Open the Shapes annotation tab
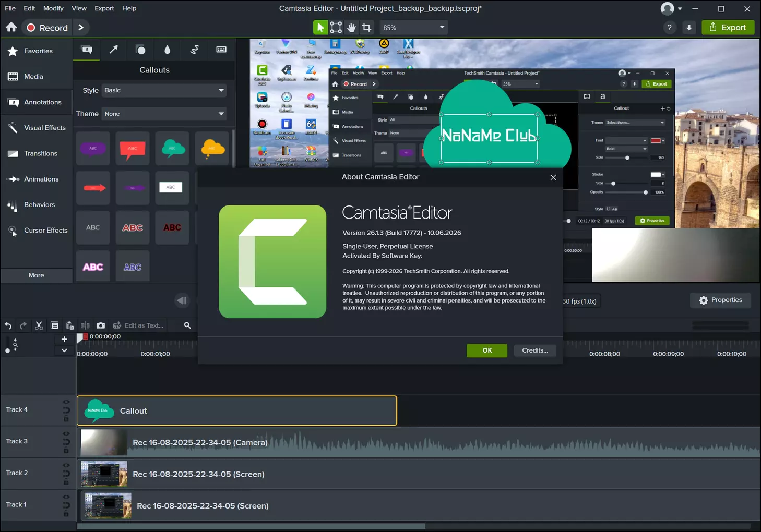The height and width of the screenshot is (532, 761). [x=140, y=50]
